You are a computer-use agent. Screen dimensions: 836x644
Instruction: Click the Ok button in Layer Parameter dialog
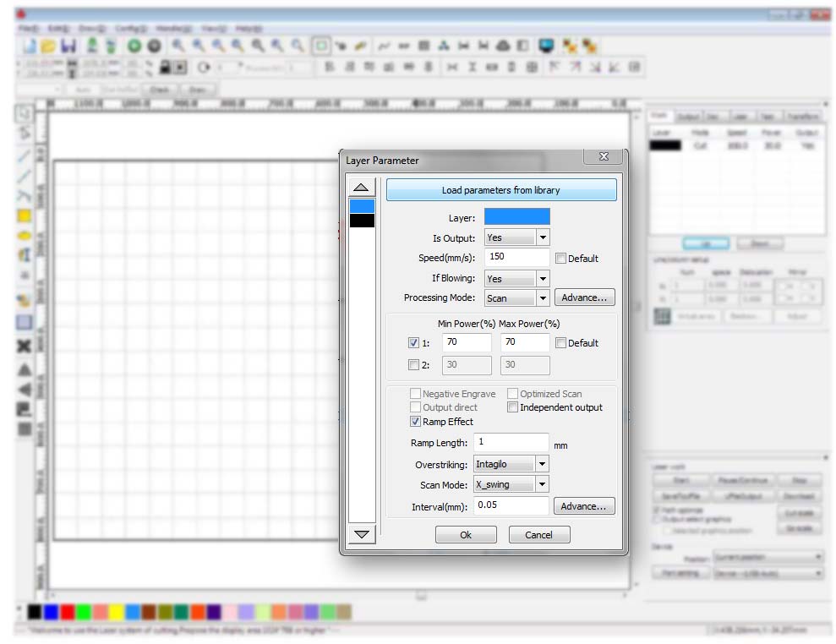pos(466,534)
